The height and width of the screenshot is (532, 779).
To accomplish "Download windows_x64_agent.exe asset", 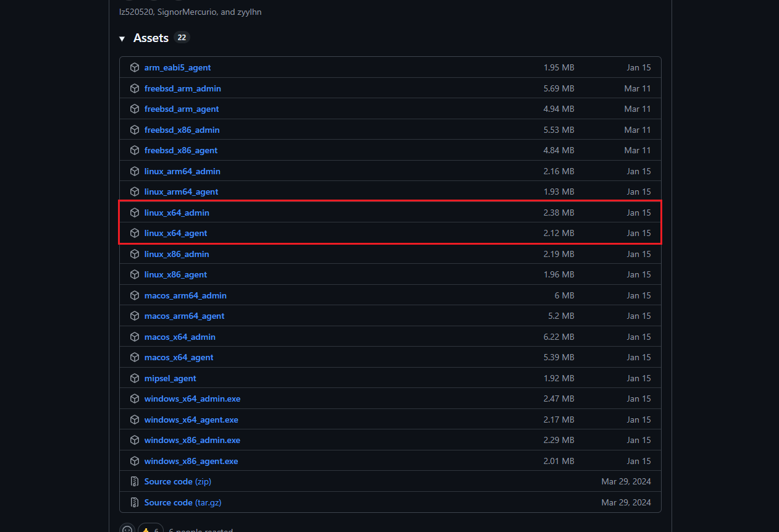I will click(x=191, y=420).
